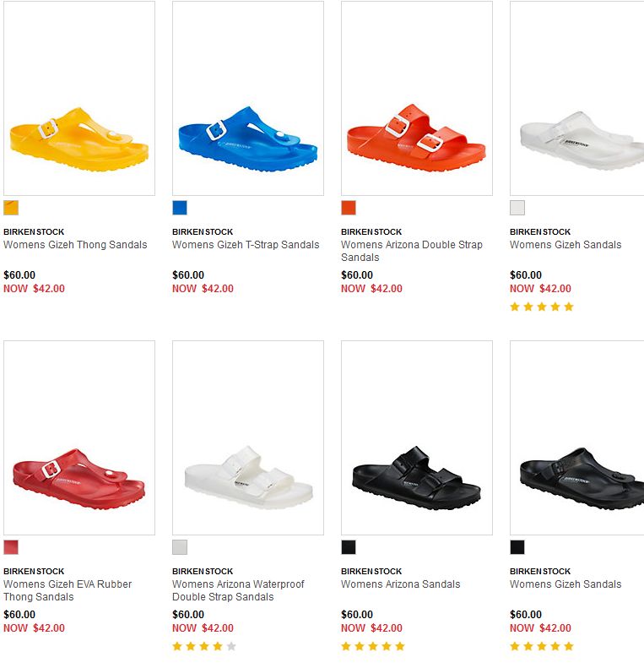The image size is (644, 668).
Task: Choose the blue color swatch
Action: coord(180,208)
